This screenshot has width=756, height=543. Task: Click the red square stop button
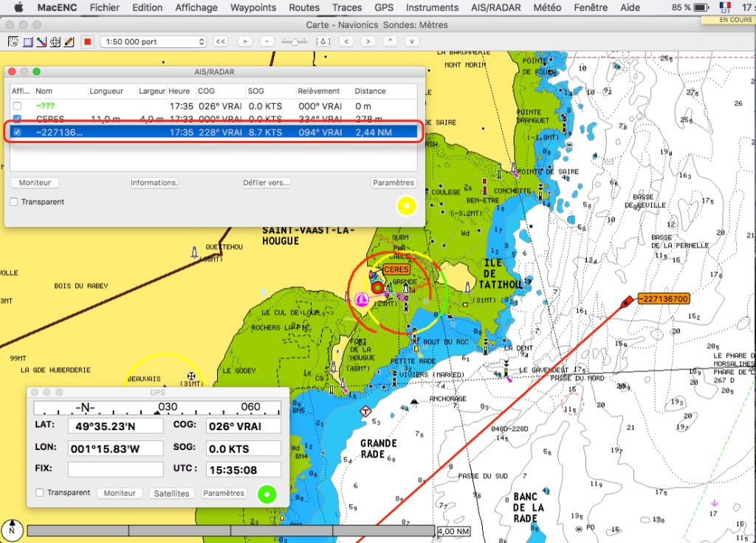(x=87, y=41)
